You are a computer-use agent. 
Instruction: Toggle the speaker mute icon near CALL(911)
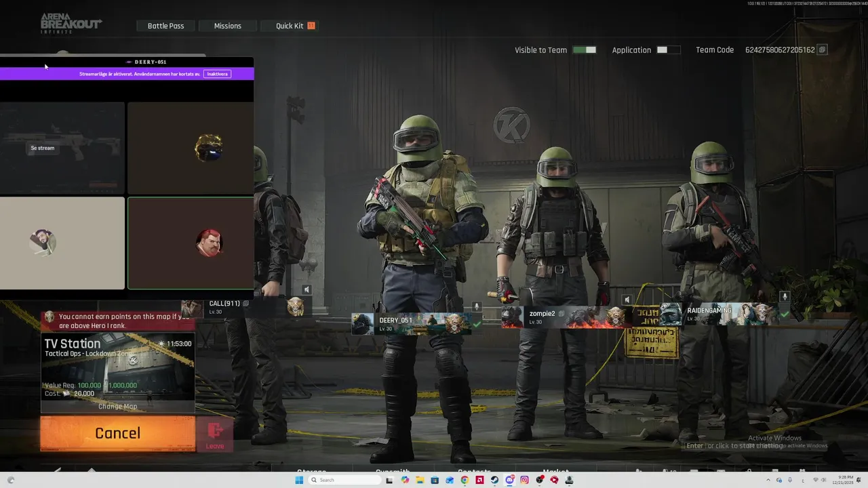pos(307,290)
